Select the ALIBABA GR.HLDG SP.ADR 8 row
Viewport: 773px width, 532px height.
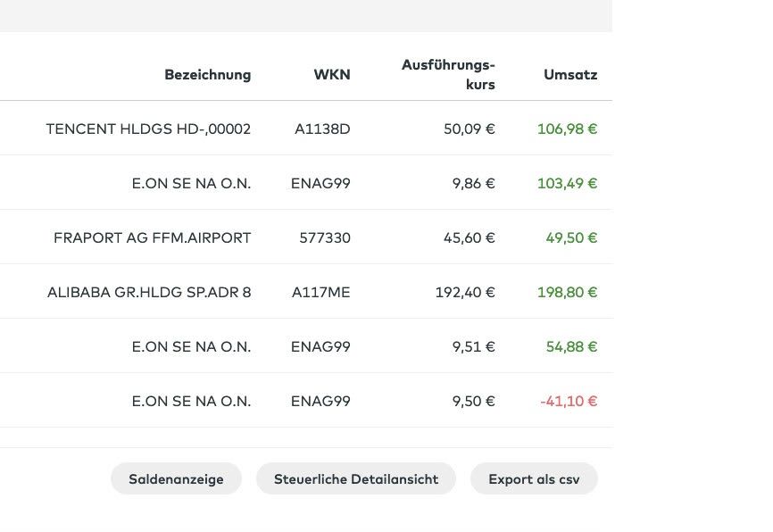[x=149, y=292]
